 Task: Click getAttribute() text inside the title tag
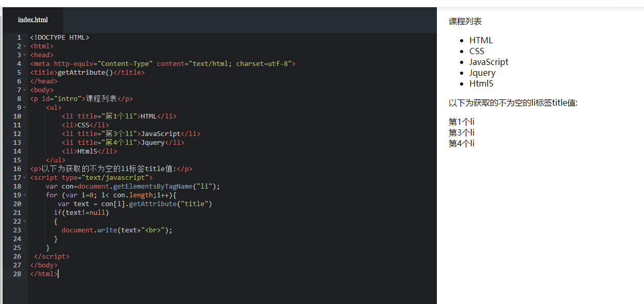pyautogui.click(x=85, y=73)
